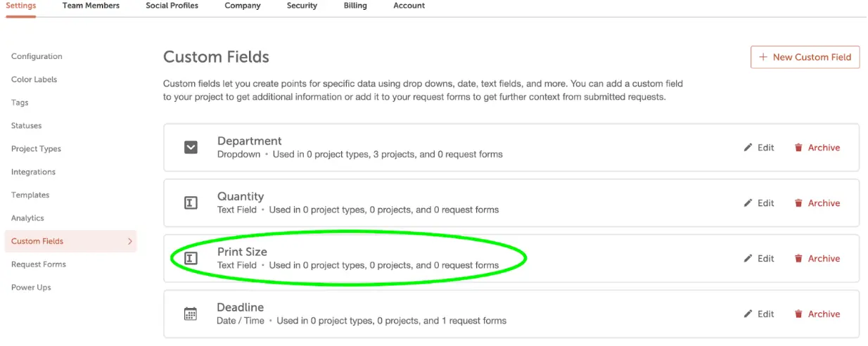Viewport: 868px width, 346px height.
Task: Click the Quantity text field icon
Action: pos(190,203)
